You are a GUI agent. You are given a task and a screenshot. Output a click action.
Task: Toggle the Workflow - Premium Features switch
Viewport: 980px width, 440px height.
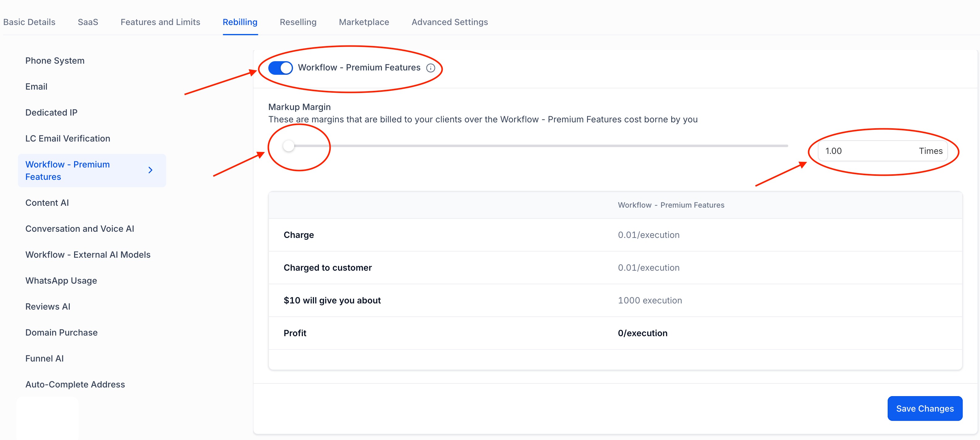[x=280, y=68]
